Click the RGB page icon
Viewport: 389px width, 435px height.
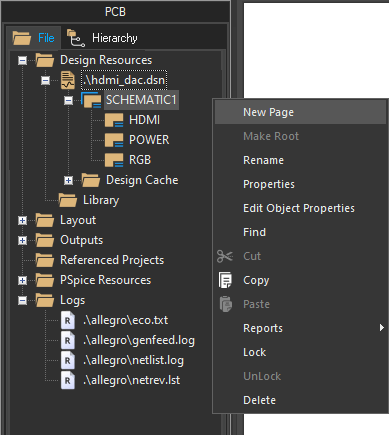(x=114, y=160)
